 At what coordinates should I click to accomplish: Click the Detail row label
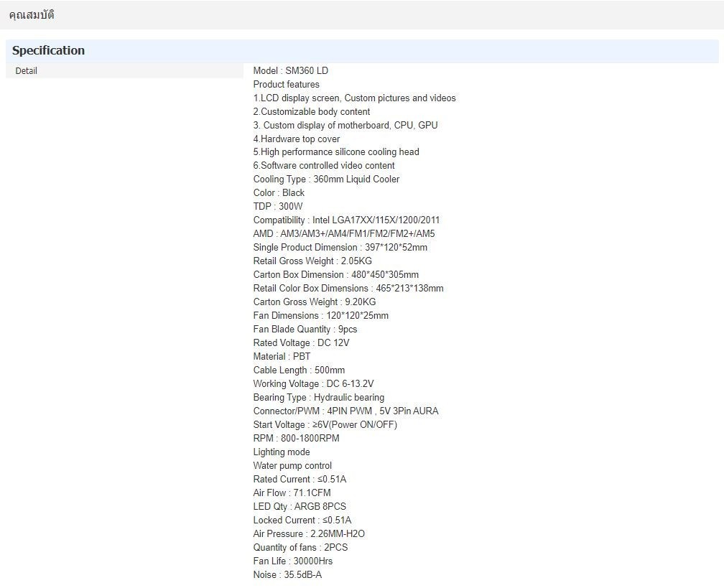point(26,71)
